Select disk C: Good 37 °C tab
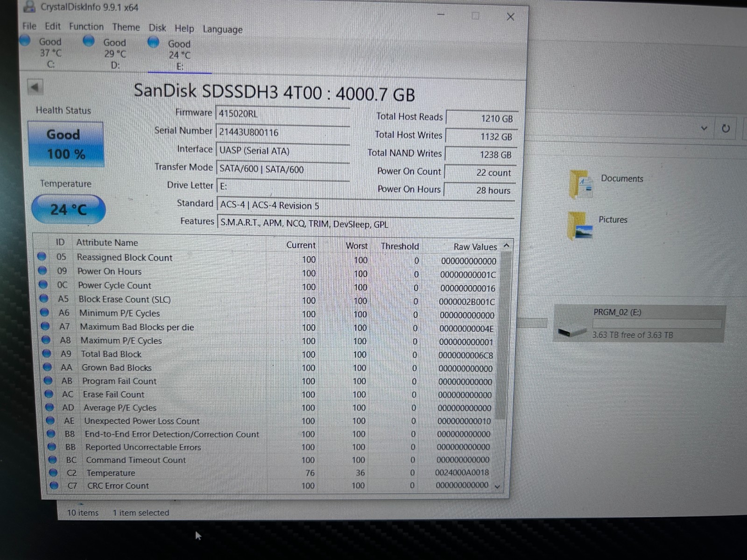747x560 pixels. (44, 53)
